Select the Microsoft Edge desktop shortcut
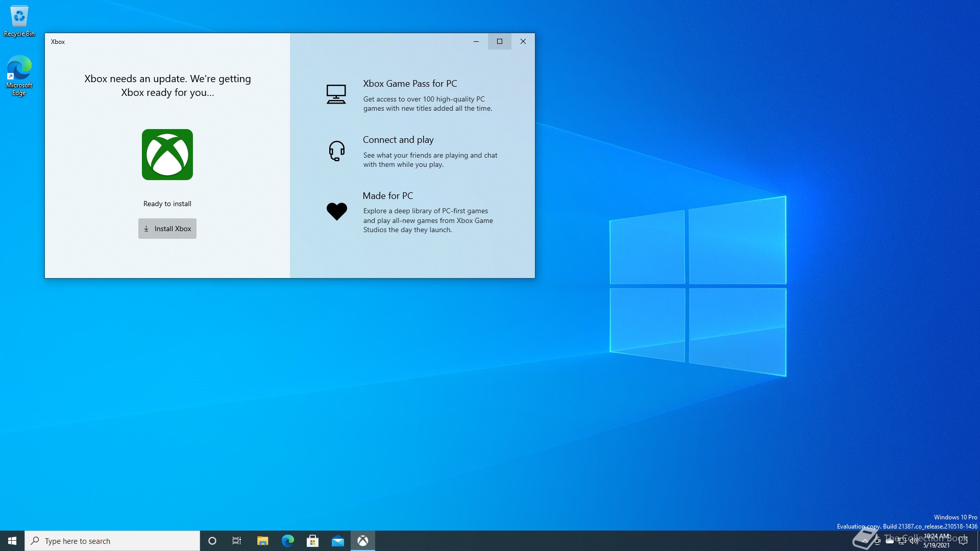980x551 pixels. point(19,76)
